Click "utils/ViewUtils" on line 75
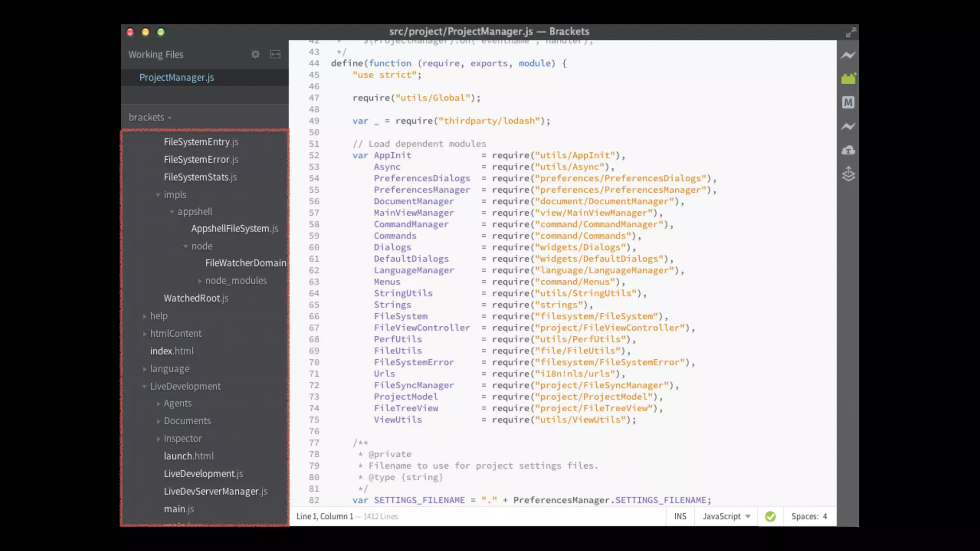 pyautogui.click(x=580, y=419)
